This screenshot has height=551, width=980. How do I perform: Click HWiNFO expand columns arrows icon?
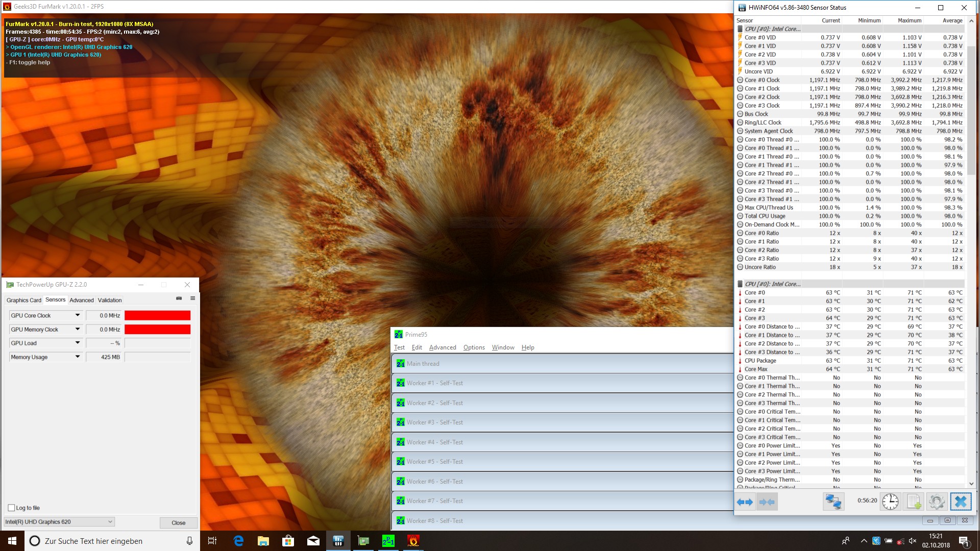tap(745, 502)
